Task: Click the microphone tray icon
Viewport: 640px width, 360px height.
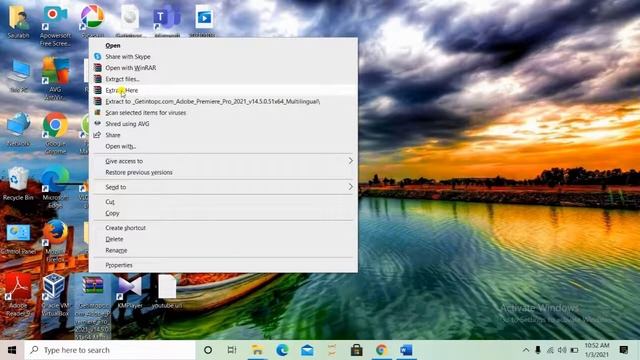Action: (x=538, y=350)
